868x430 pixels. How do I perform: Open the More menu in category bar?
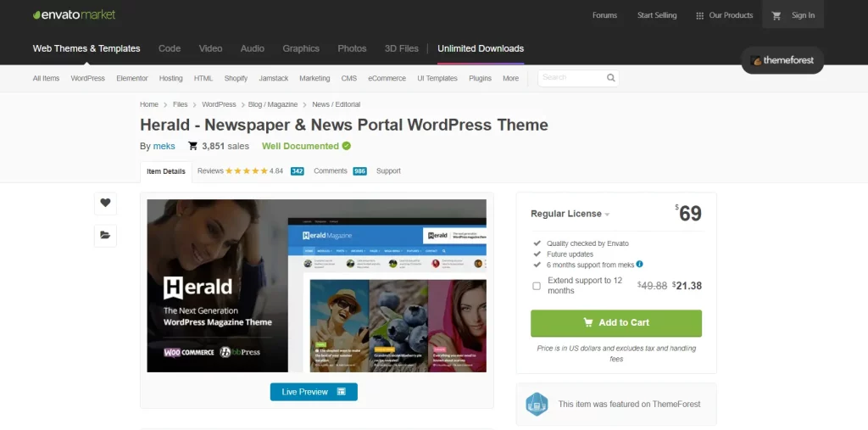510,79
